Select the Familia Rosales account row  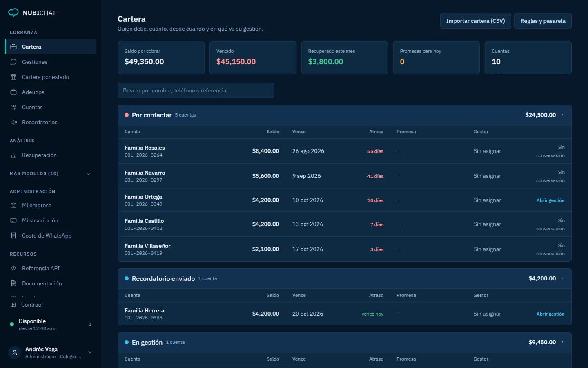click(x=344, y=151)
